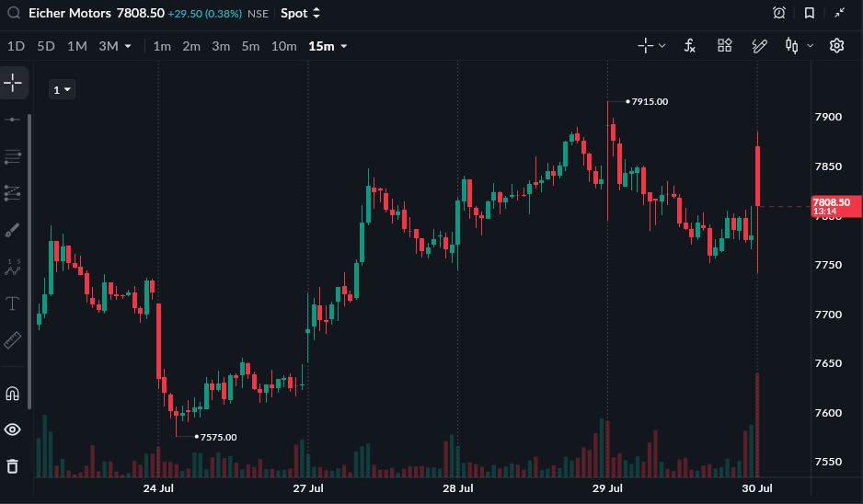The height and width of the screenshot is (504, 863).
Task: Click the 7575.00 low price marker
Action: point(218,437)
